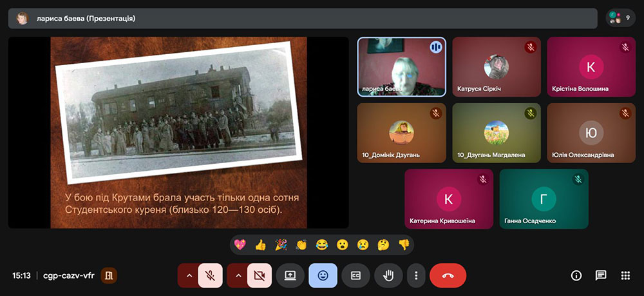Click the presented slide about Крути battle
This screenshot has height=296, width=644.
[x=178, y=132]
